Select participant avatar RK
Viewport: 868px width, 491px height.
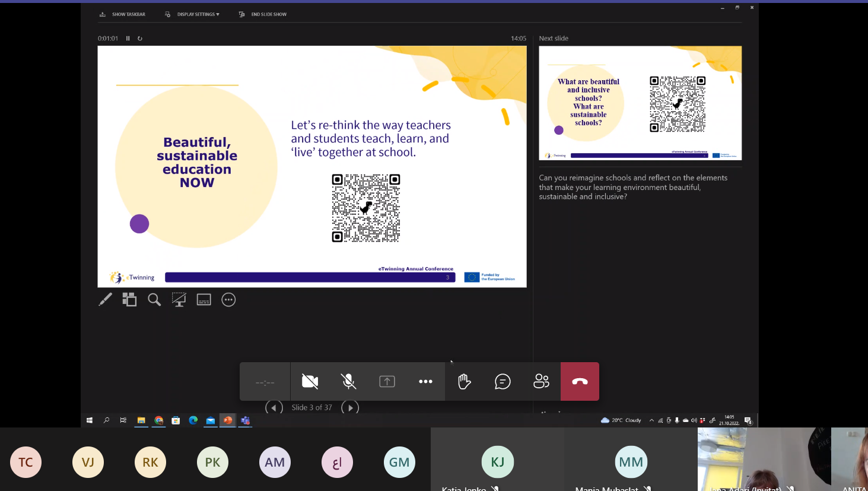tap(150, 462)
